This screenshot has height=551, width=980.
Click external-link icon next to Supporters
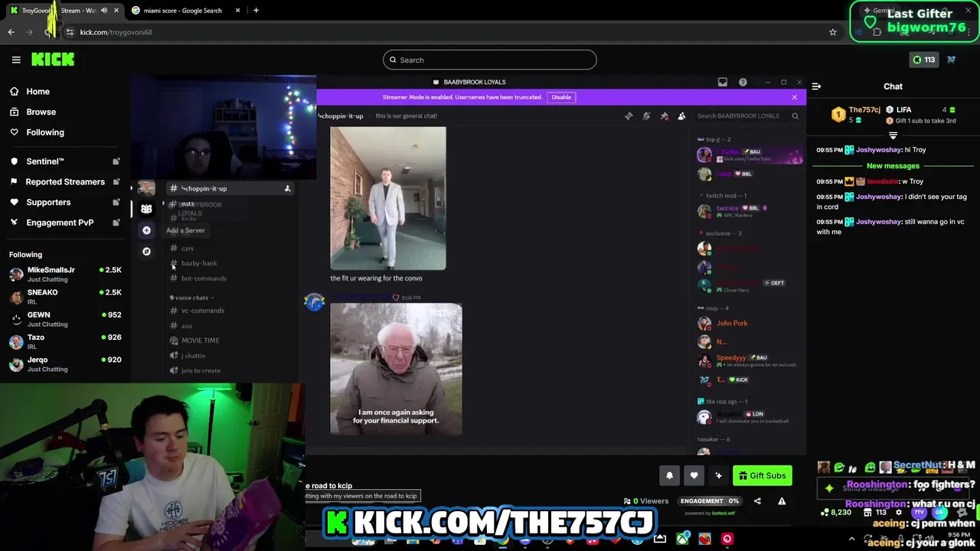(116, 202)
